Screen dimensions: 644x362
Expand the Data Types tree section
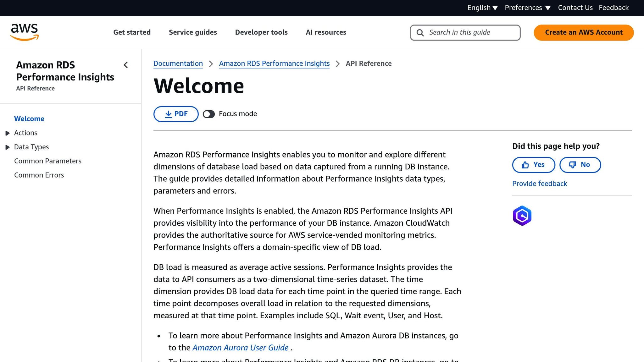pyautogui.click(x=8, y=147)
